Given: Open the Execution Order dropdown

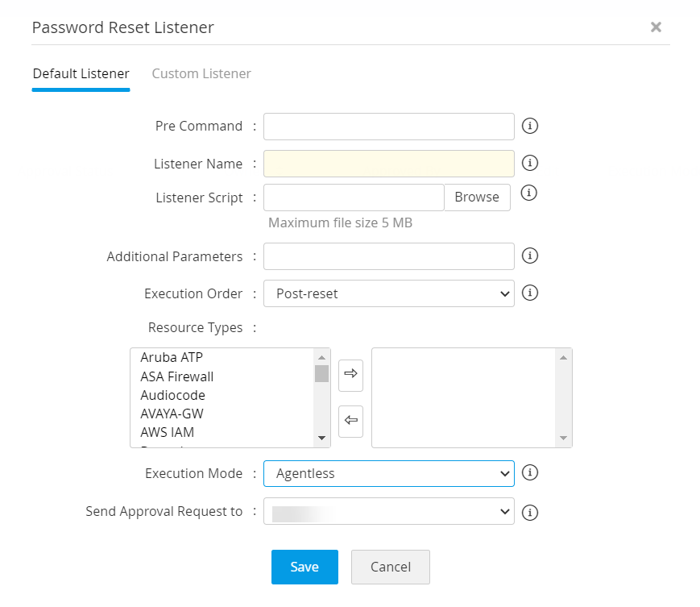Looking at the screenshot, I should (388, 293).
